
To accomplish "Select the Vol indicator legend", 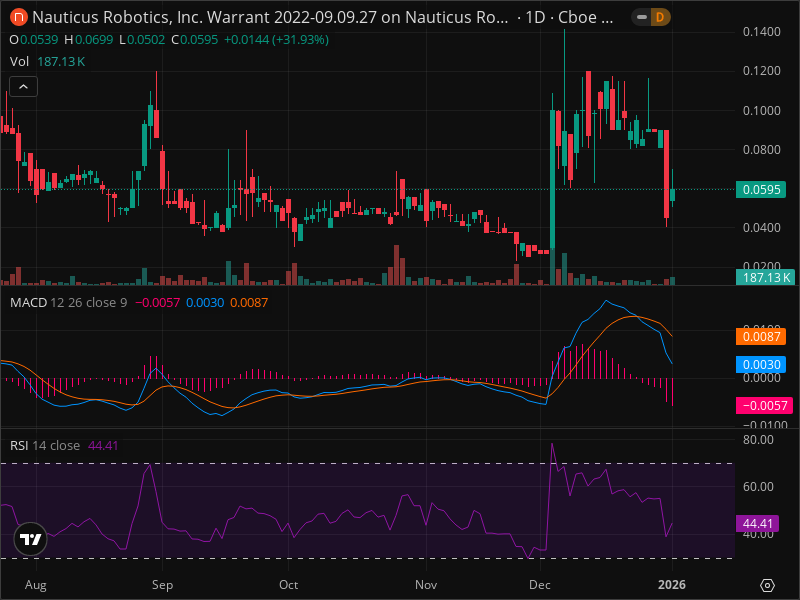I will coord(19,62).
